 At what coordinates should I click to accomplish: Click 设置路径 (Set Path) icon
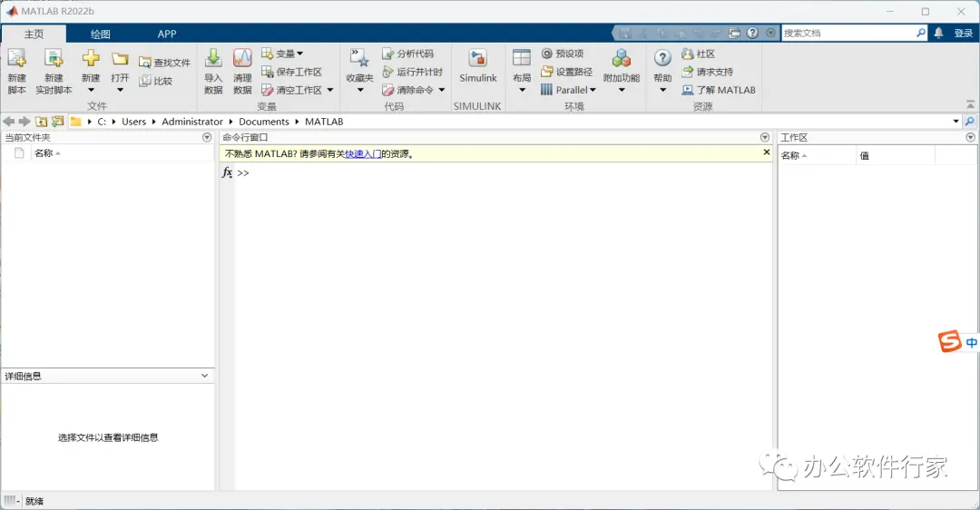[547, 72]
